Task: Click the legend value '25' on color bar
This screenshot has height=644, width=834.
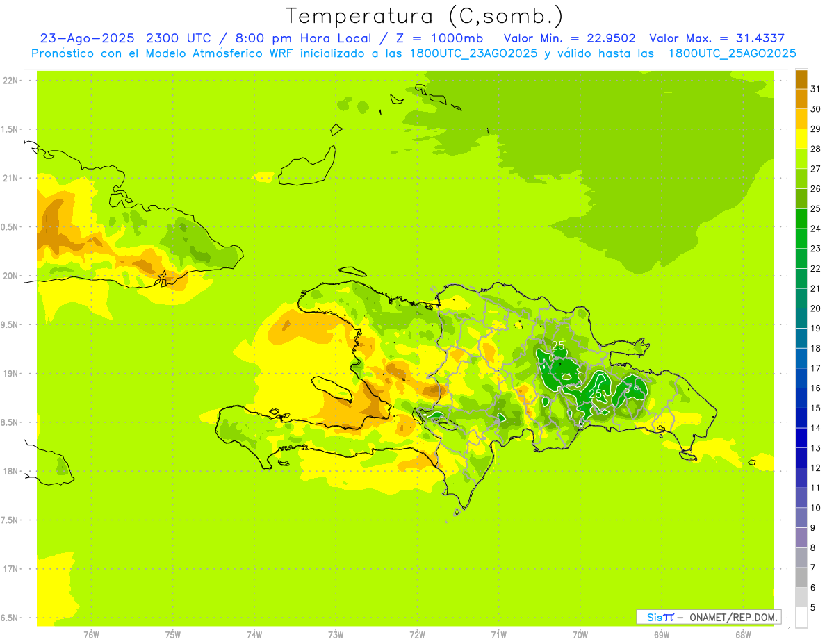Action: tap(816, 208)
